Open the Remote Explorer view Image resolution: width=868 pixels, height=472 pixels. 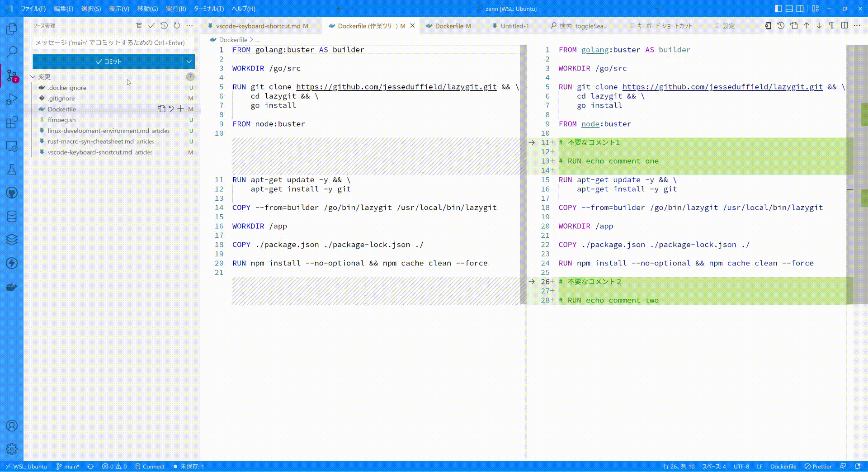tap(12, 146)
